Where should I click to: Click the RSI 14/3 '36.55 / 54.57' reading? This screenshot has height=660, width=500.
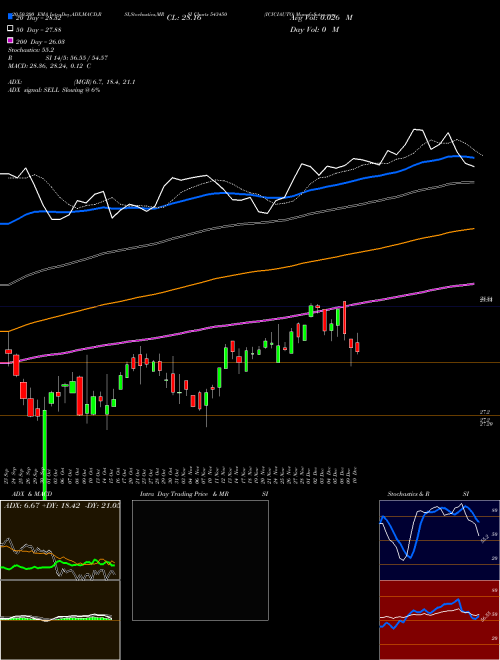(88, 58)
